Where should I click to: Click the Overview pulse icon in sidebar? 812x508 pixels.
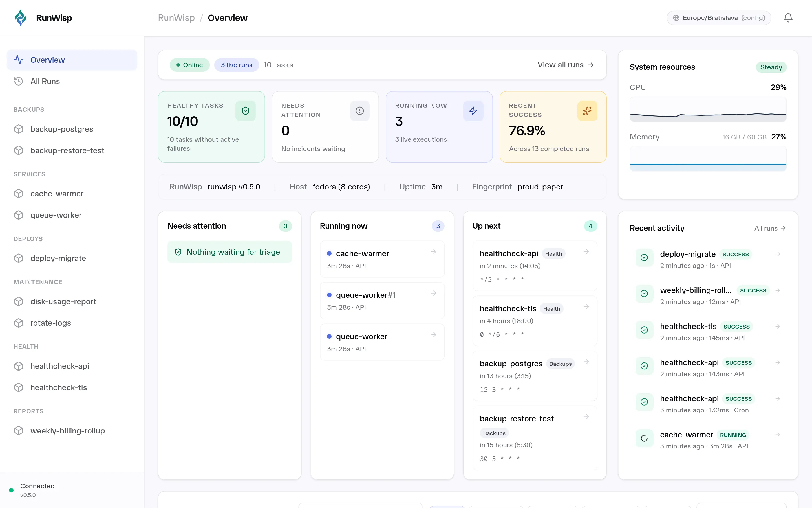click(x=19, y=60)
